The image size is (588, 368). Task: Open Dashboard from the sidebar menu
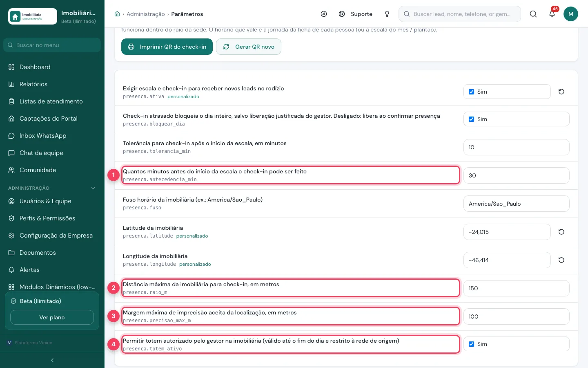coord(52,67)
